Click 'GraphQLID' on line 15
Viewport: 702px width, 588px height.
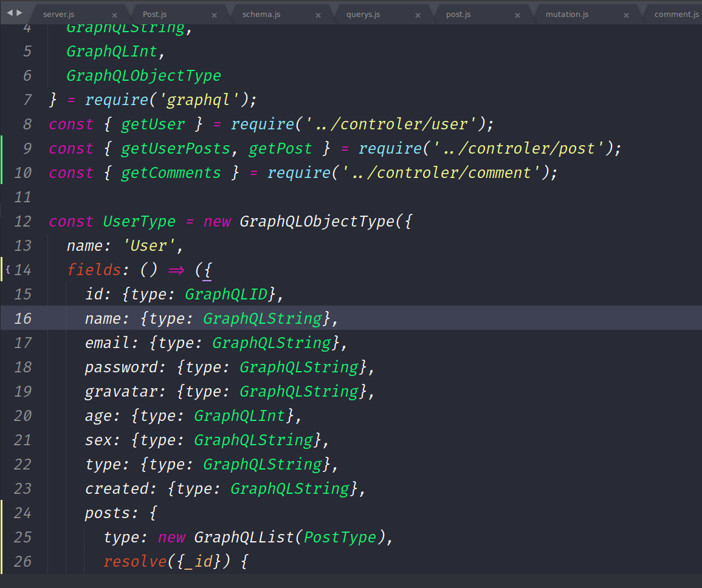225,294
